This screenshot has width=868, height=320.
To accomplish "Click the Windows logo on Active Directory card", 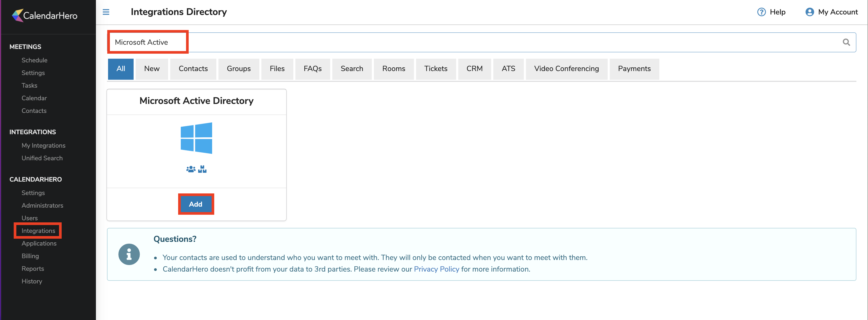I will pos(196,138).
